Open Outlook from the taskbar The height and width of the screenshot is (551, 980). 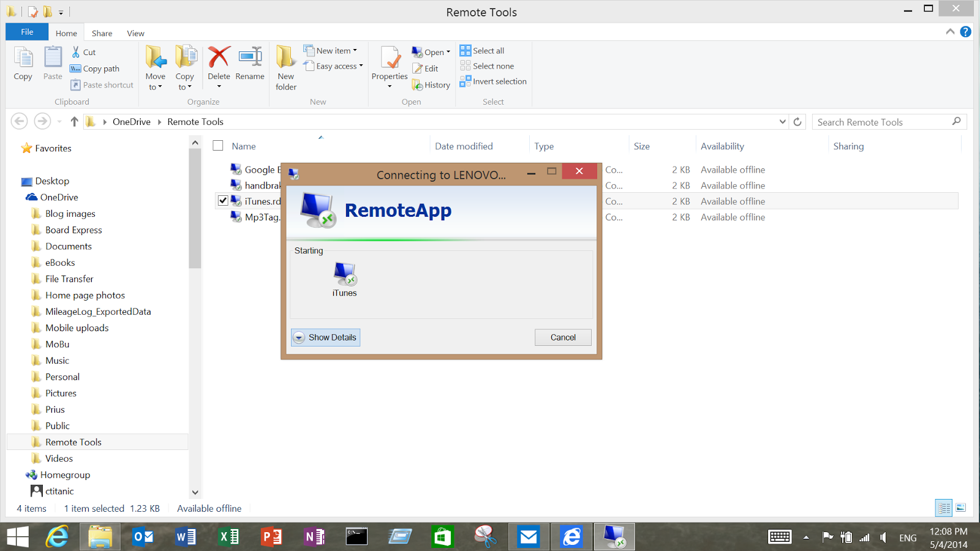pos(143,537)
